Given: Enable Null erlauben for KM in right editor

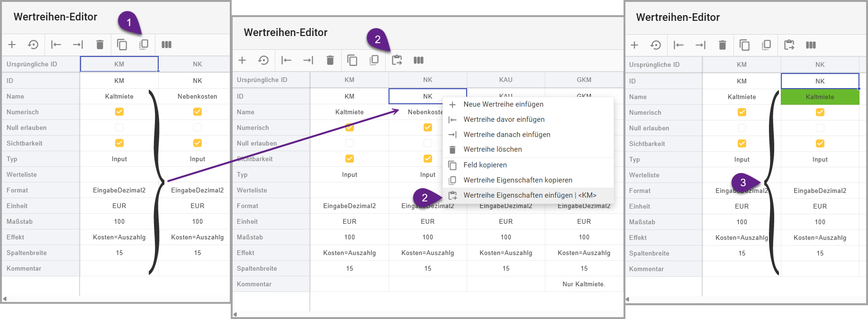Looking at the screenshot, I should point(742,128).
